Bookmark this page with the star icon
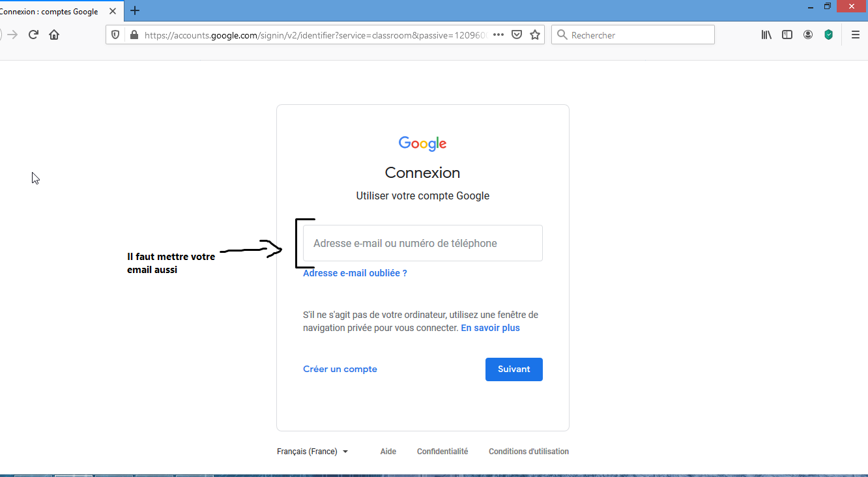868x477 pixels. click(535, 35)
